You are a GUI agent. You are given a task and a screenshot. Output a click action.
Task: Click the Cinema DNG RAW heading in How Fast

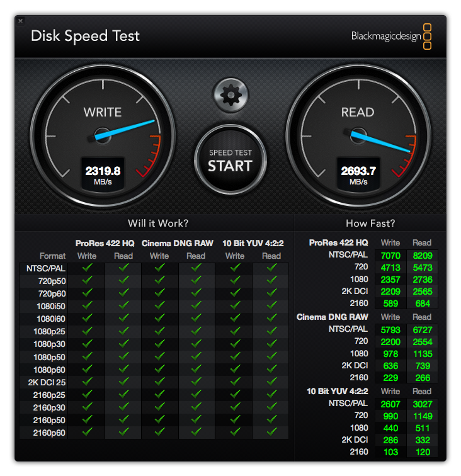point(333,317)
